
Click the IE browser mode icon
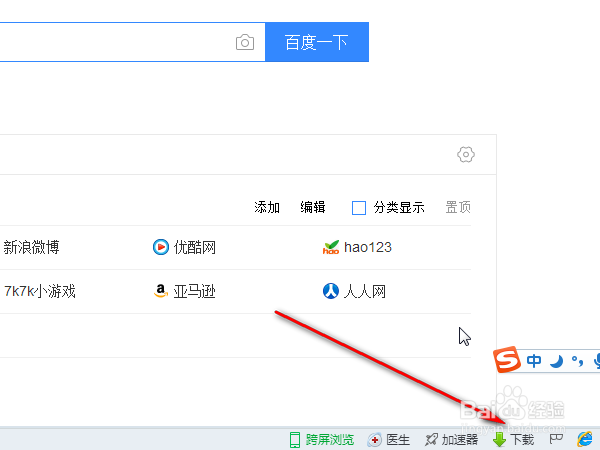585,439
